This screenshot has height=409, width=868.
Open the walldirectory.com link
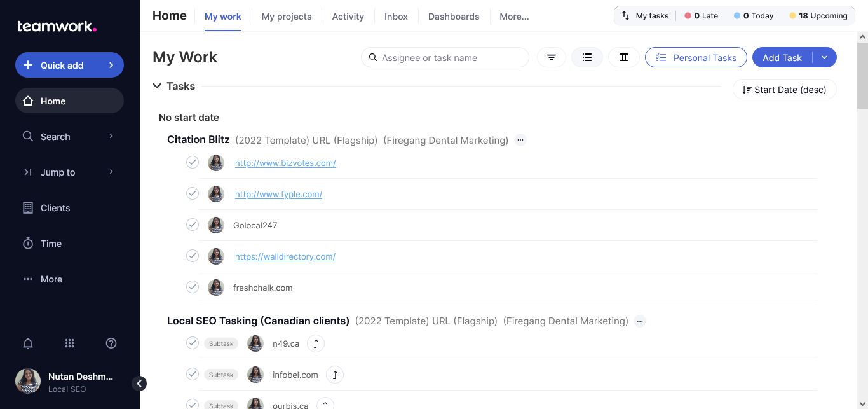(285, 256)
